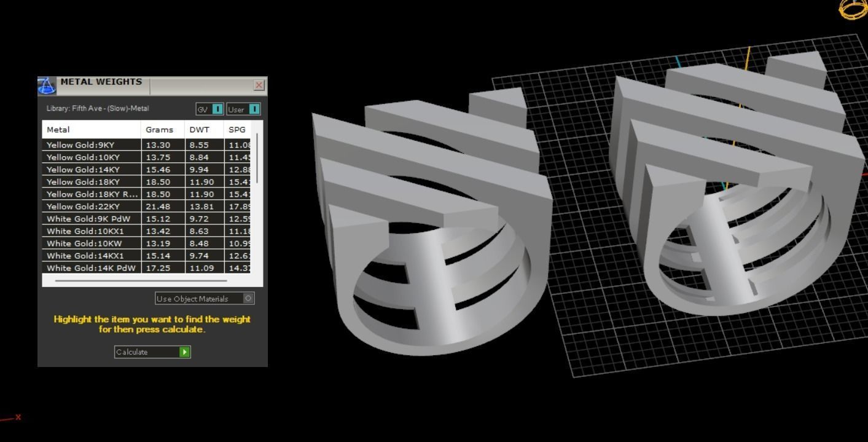Screen dimensions: 868x442
Task: Click the SPG column header
Action: 238,130
